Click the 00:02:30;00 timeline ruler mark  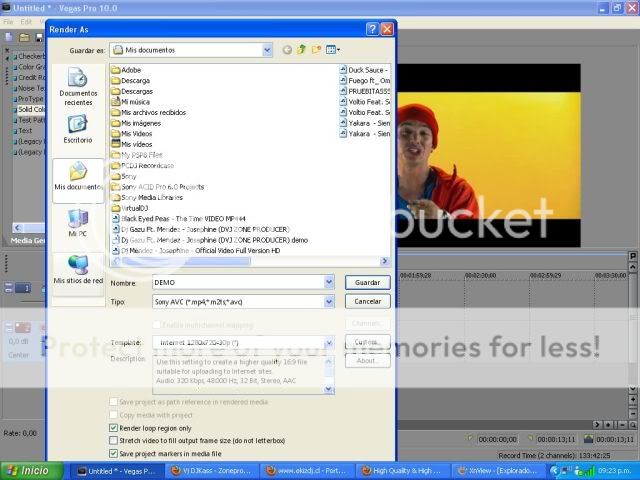pyautogui.click(x=480, y=276)
